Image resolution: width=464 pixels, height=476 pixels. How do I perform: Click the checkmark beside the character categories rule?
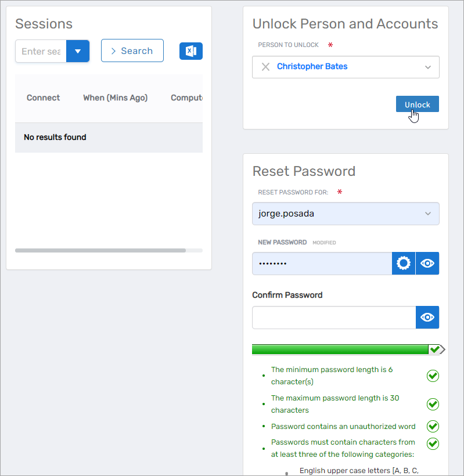coord(433,443)
